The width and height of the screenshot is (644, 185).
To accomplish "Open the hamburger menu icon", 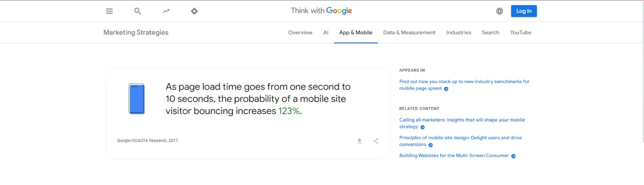I will pyautogui.click(x=109, y=11).
